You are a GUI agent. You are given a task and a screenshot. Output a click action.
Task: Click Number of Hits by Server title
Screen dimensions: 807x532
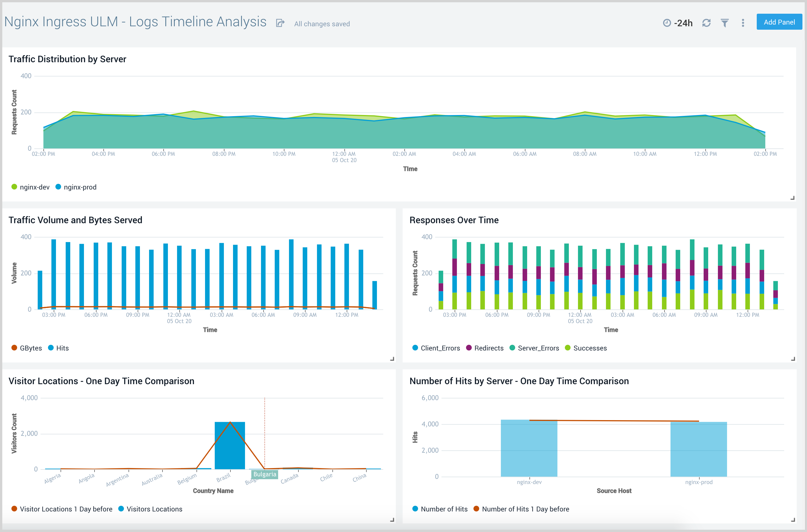point(519,381)
